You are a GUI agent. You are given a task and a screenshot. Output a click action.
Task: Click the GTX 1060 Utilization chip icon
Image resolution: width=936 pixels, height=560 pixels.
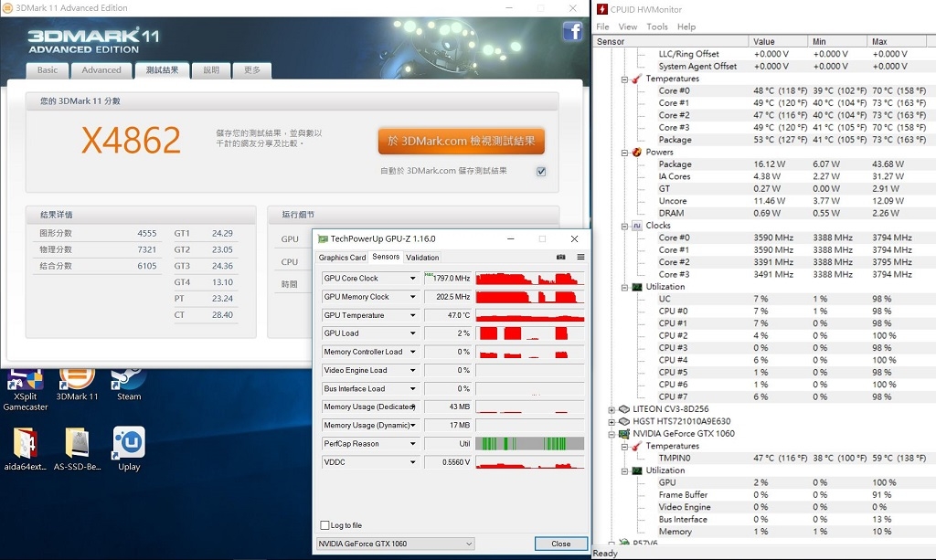[637, 470]
